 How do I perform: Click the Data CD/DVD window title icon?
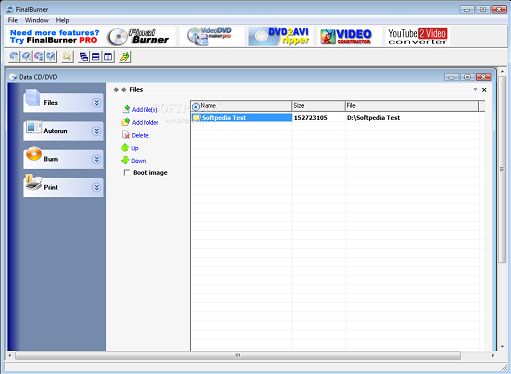tap(13, 77)
